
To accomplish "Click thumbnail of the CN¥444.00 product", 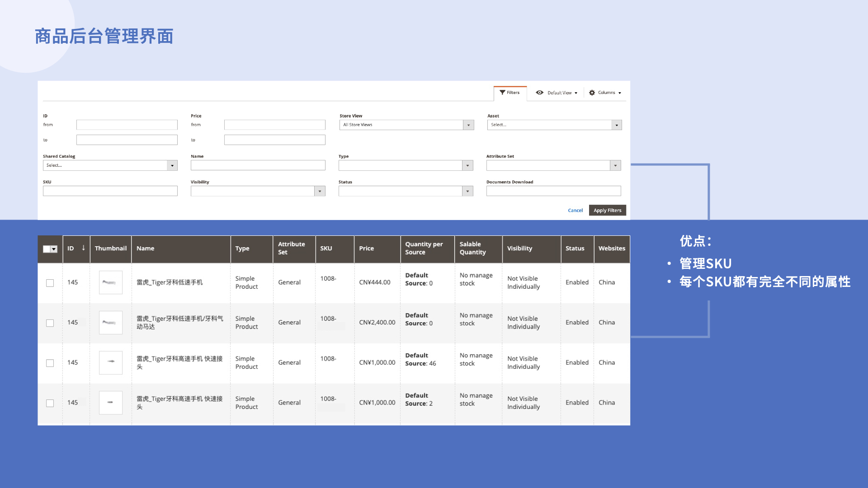I will [111, 282].
